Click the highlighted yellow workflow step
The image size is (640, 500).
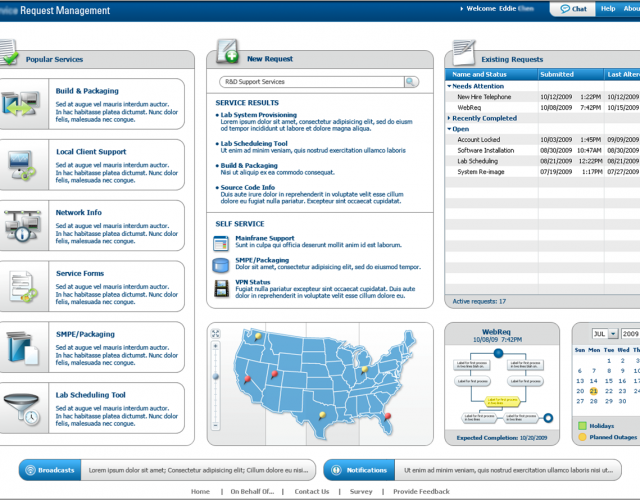tap(502, 401)
